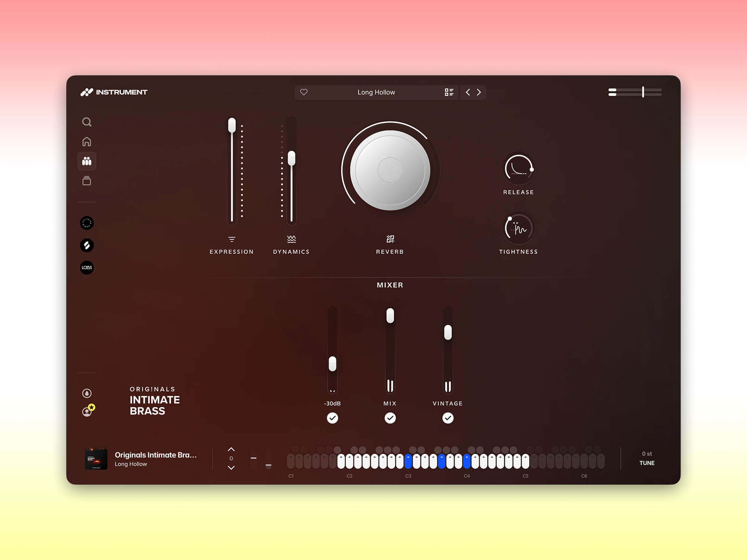
Task: Click the volume level bars icon
Action: pyautogui.click(x=612, y=92)
